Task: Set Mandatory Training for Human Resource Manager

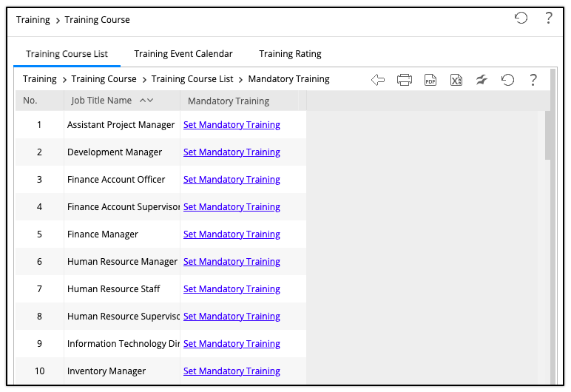Action: click(x=232, y=262)
